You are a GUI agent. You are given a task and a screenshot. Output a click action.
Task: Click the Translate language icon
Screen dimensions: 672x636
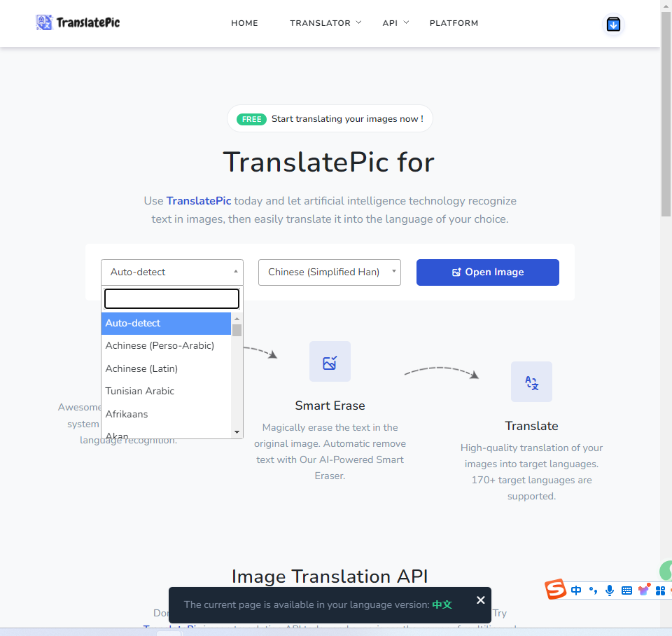click(x=531, y=382)
